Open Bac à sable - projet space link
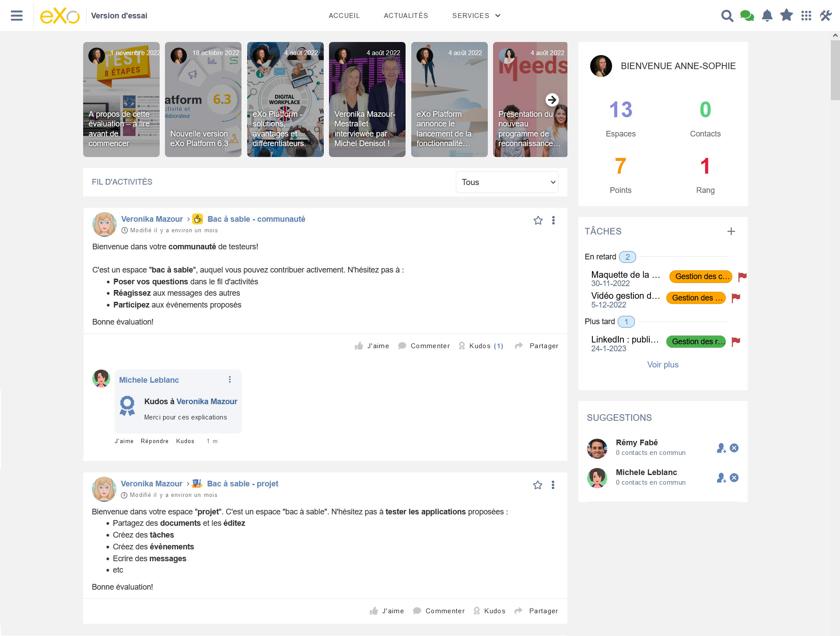840x636 pixels. coord(243,484)
